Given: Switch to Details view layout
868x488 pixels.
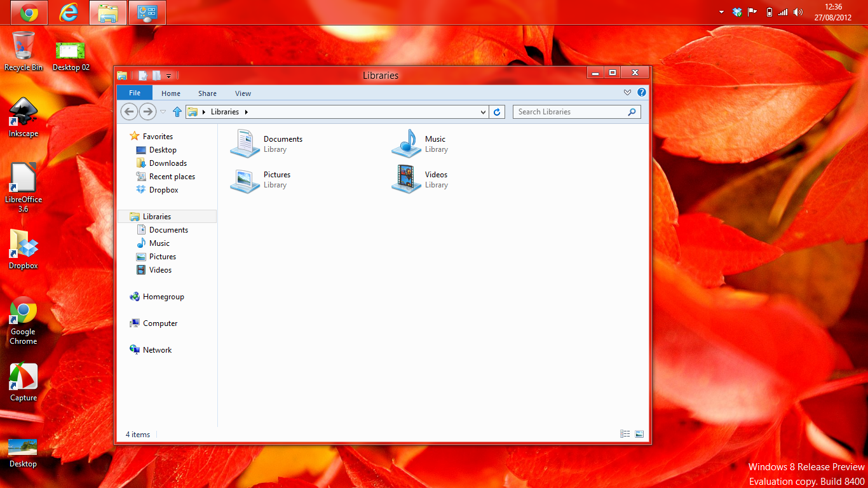Looking at the screenshot, I should click(625, 434).
